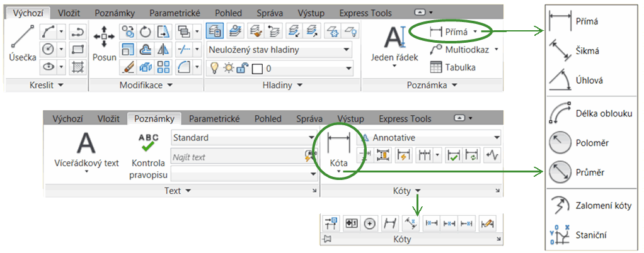Click the Najít text search field

[237, 157]
